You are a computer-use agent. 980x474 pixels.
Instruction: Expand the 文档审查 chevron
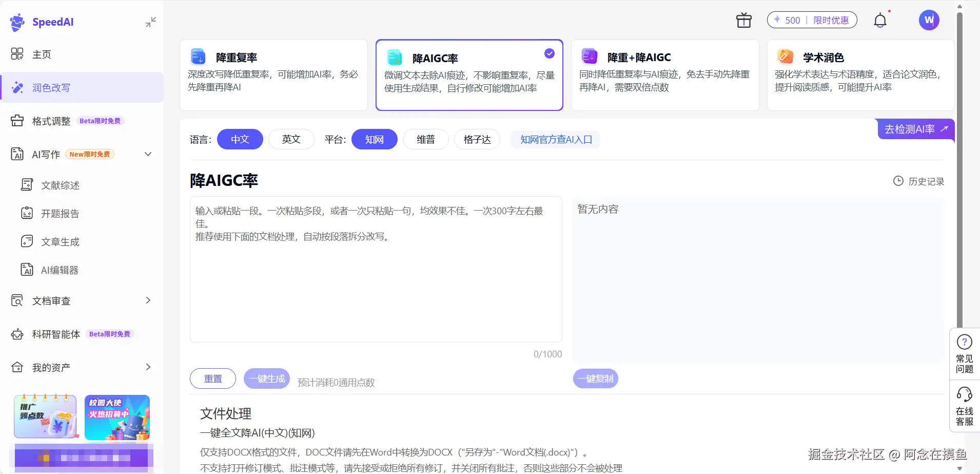[x=148, y=300]
